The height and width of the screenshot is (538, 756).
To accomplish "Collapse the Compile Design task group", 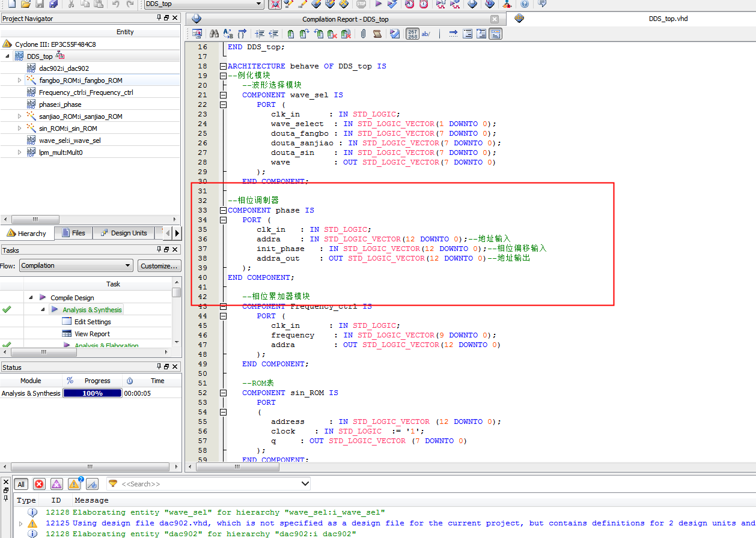I will 31,297.
